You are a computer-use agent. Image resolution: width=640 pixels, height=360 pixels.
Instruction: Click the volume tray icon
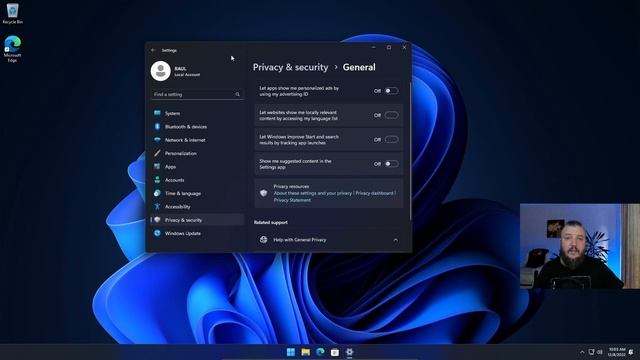coord(600,352)
